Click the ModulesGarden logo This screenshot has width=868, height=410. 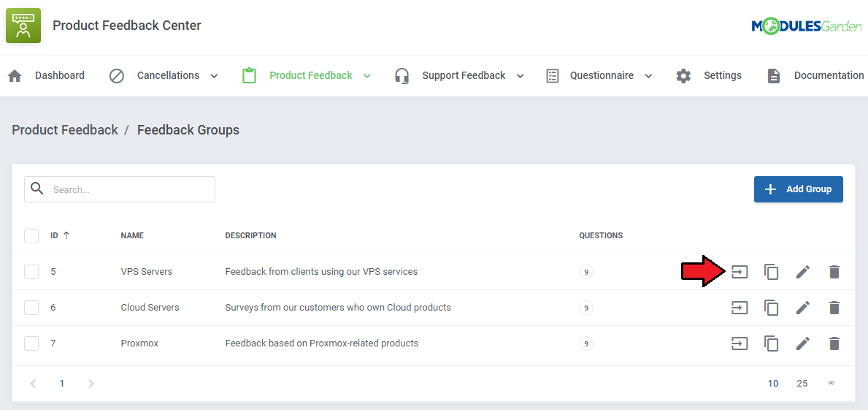pos(807,26)
